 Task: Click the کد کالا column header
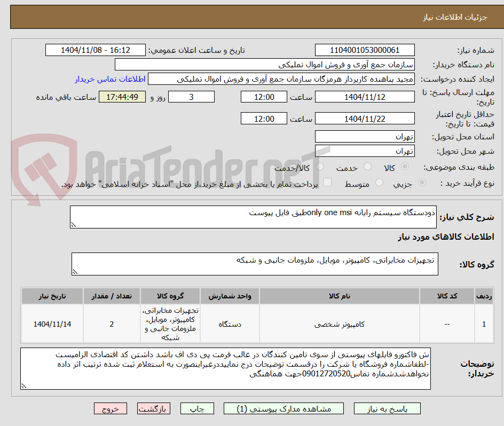point(447,296)
